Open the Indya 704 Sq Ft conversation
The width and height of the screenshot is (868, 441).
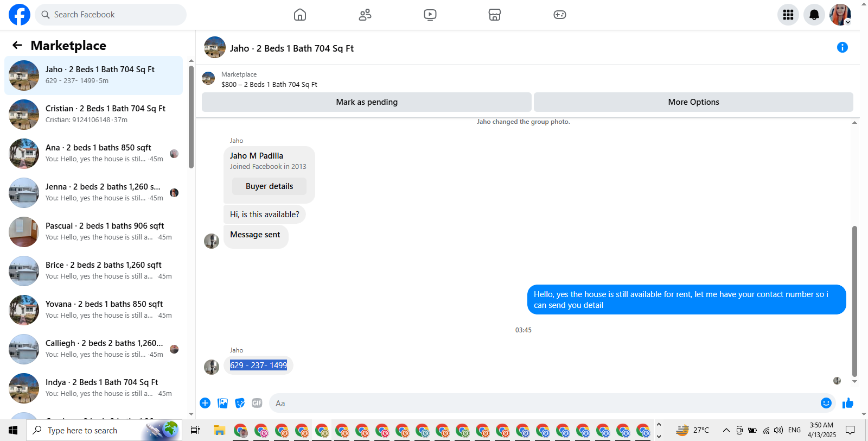coord(93,388)
